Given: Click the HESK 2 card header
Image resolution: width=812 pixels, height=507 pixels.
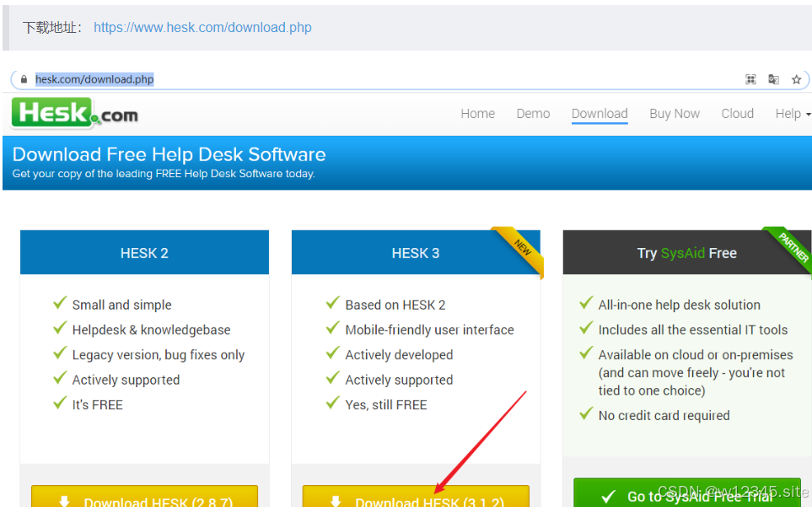Looking at the screenshot, I should 144,253.
